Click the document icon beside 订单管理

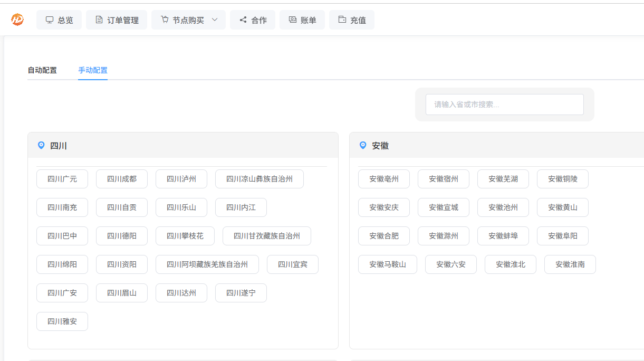point(99,20)
